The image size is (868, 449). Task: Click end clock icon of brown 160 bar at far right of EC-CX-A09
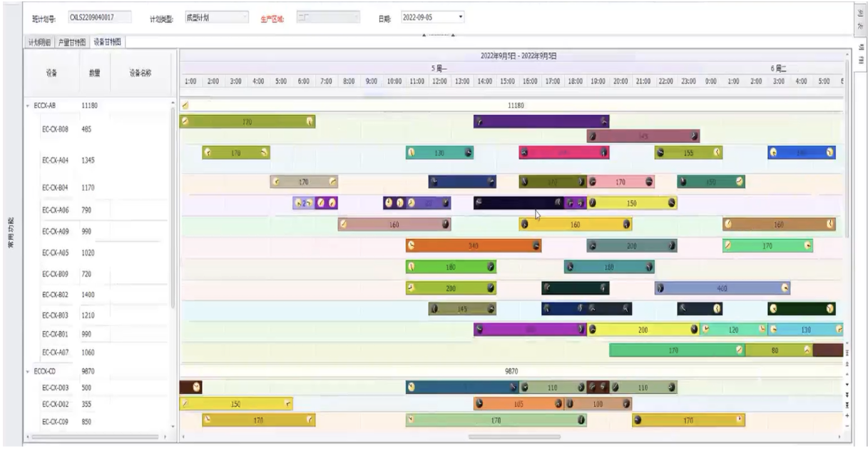[x=830, y=224]
